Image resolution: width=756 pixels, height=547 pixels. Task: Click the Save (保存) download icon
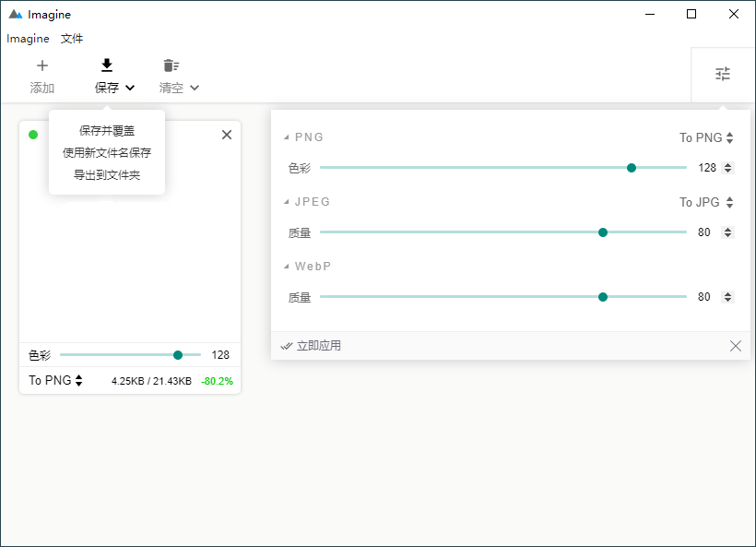click(x=107, y=65)
